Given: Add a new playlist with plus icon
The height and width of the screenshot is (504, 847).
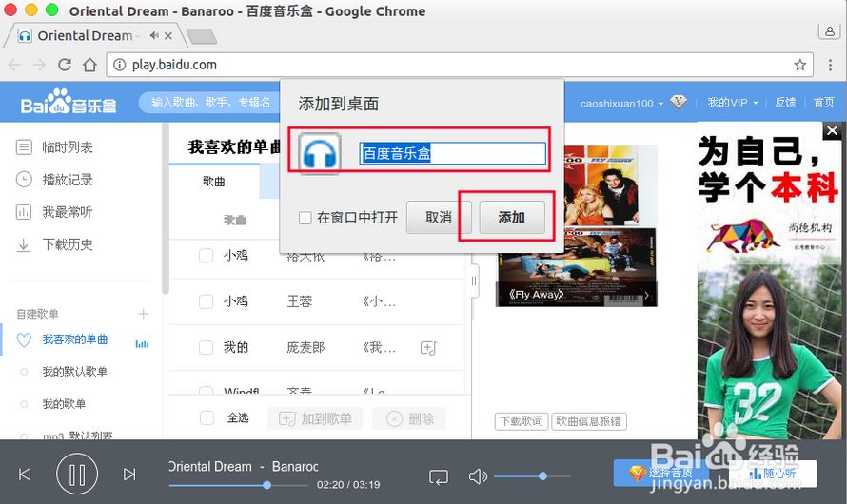Looking at the screenshot, I should (x=143, y=314).
